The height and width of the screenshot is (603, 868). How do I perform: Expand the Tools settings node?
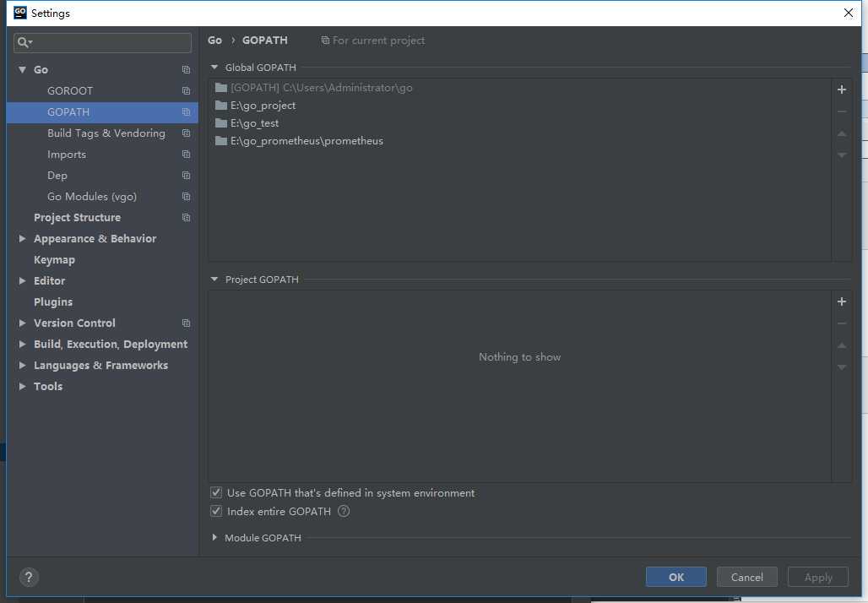tap(22, 386)
